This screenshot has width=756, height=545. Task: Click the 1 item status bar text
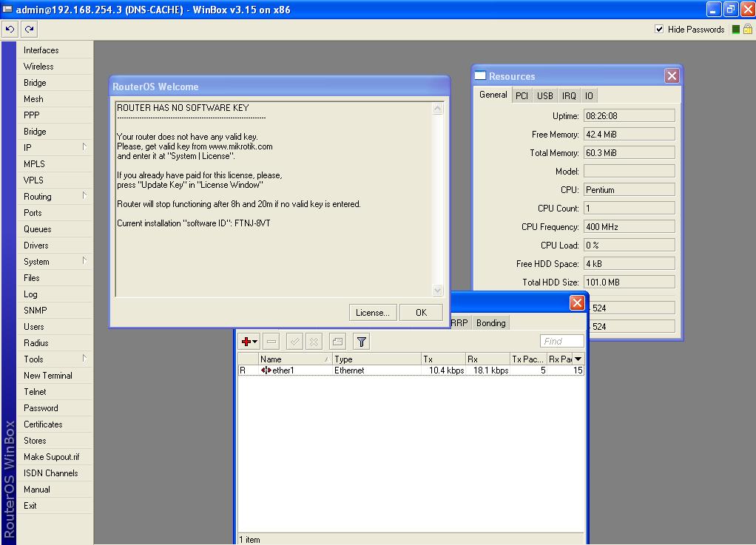tap(250, 540)
